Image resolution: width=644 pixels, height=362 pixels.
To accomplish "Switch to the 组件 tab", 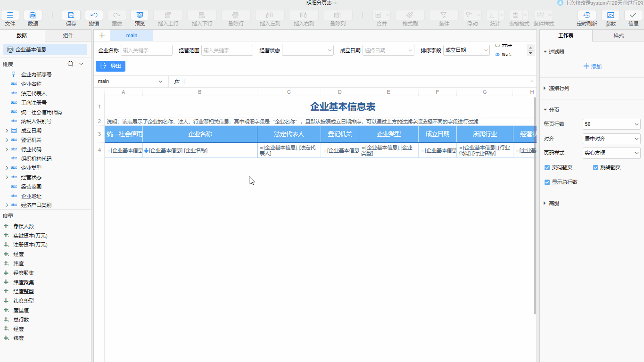I will pyautogui.click(x=68, y=35).
